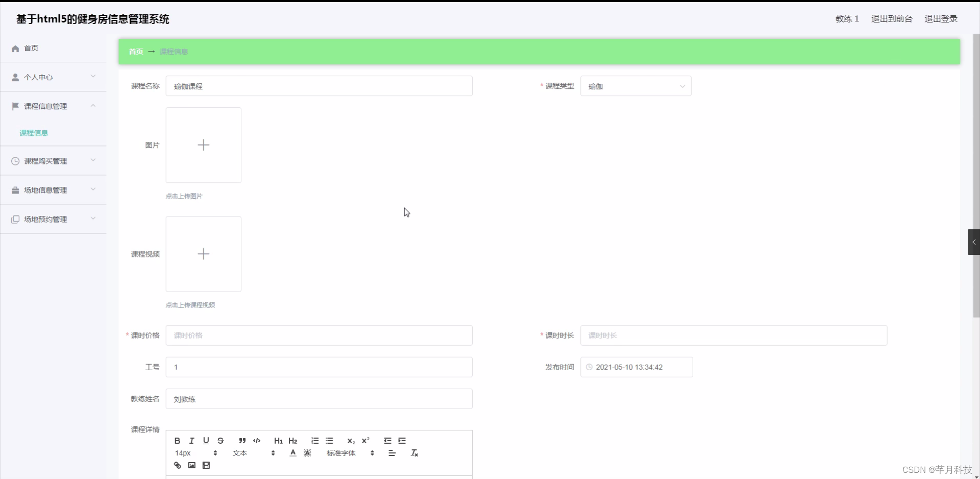Insert a link using the editor link icon
This screenshot has width=980, height=479.
click(177, 465)
